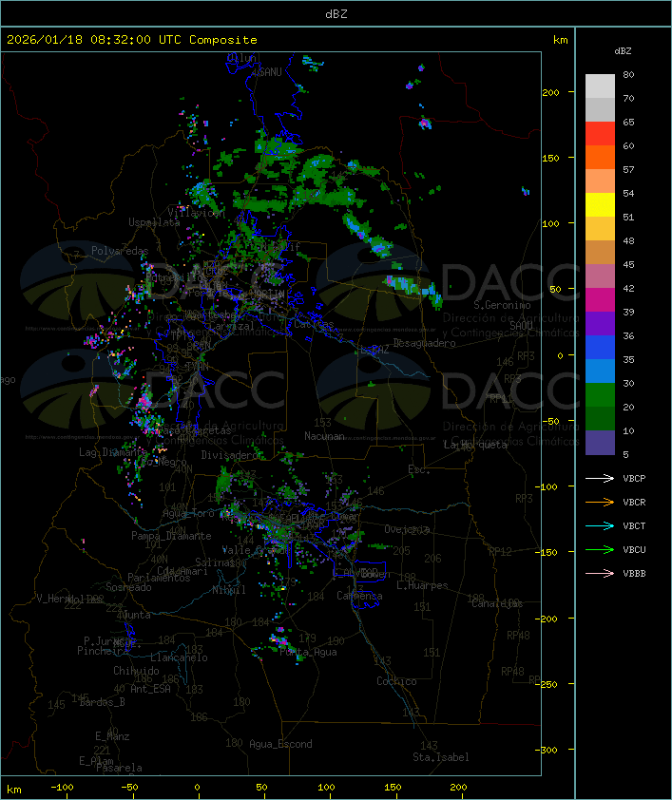Click the orange VBCR arrow icon
The width and height of the screenshot is (672, 800).
(600, 502)
